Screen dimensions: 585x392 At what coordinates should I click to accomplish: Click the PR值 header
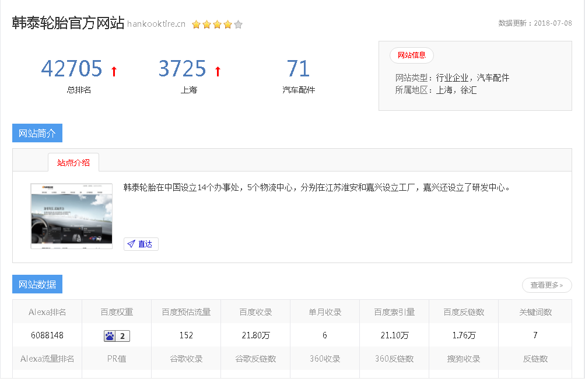tap(117, 359)
